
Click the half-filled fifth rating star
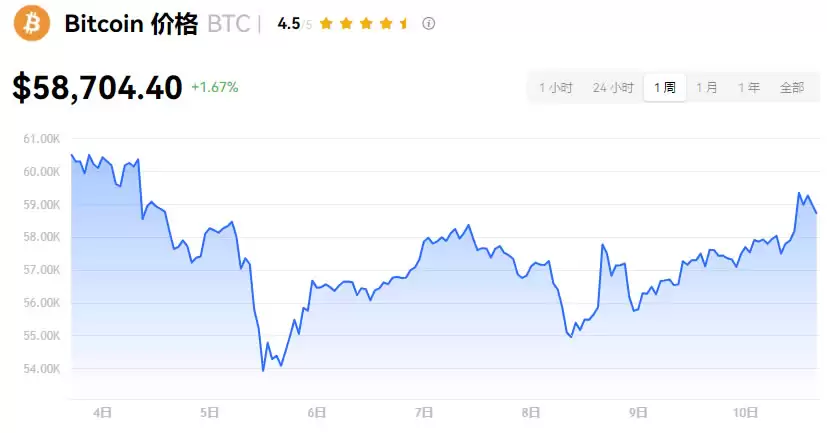coord(404,24)
